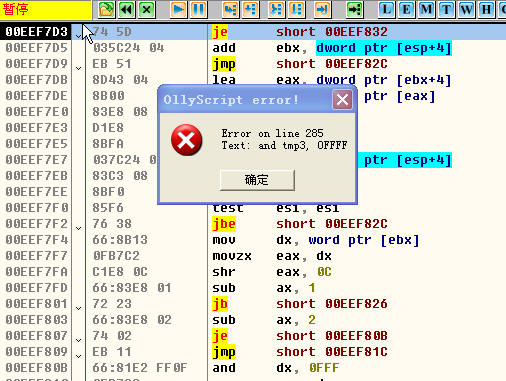
Task: Close the debugged program with the X toolbar icon
Action: [x=147, y=9]
